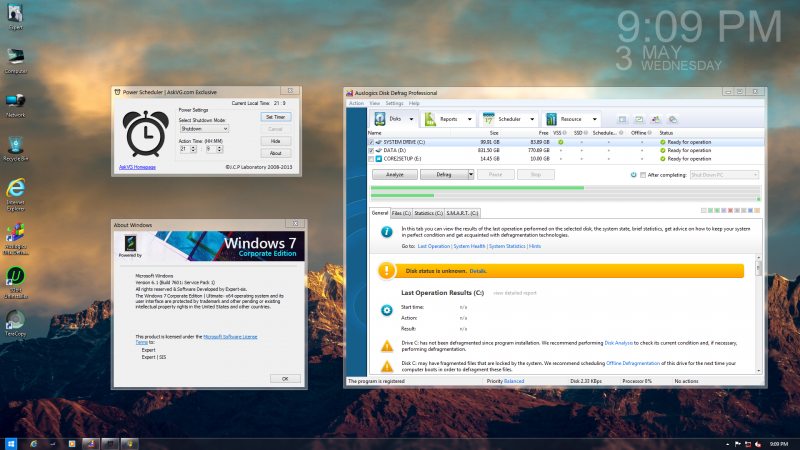Screen dimensions: 800x450
Task: Expand the Scheduler dropdown arrow
Action: tap(532, 119)
